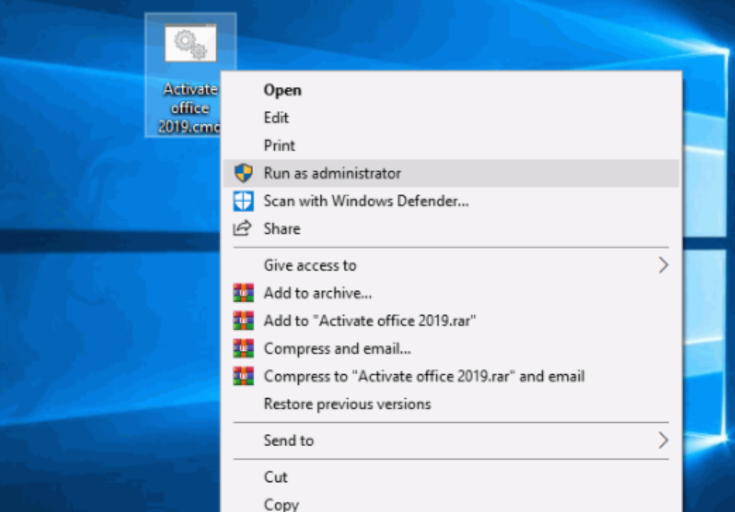Click WinRAR icon beside Compress to rar and email
The height and width of the screenshot is (512, 735).
click(x=243, y=376)
